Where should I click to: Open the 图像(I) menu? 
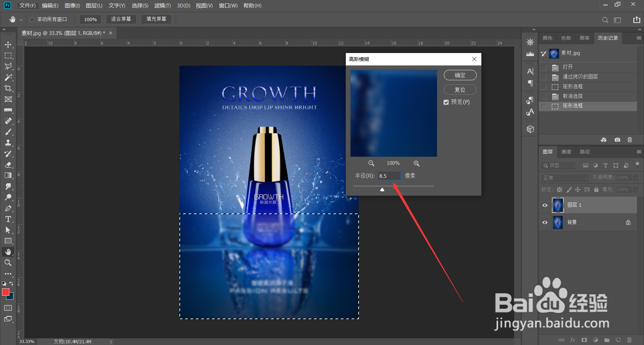(72, 6)
